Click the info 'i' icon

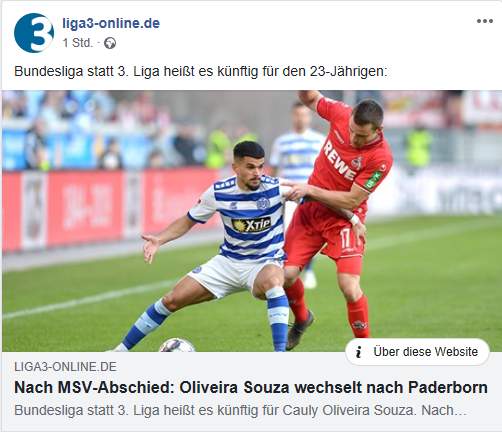pos(359,352)
